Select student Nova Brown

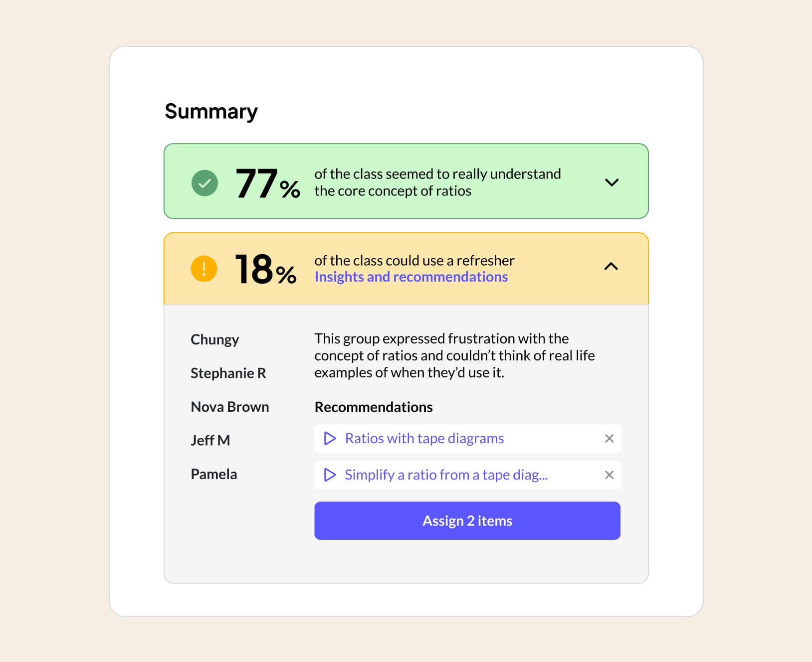click(229, 407)
